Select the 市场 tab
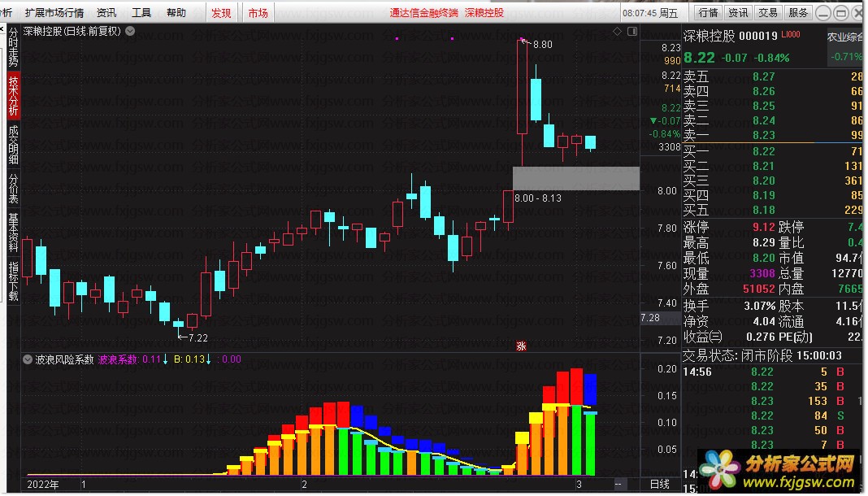This screenshot has height=496, width=868. coord(258,13)
